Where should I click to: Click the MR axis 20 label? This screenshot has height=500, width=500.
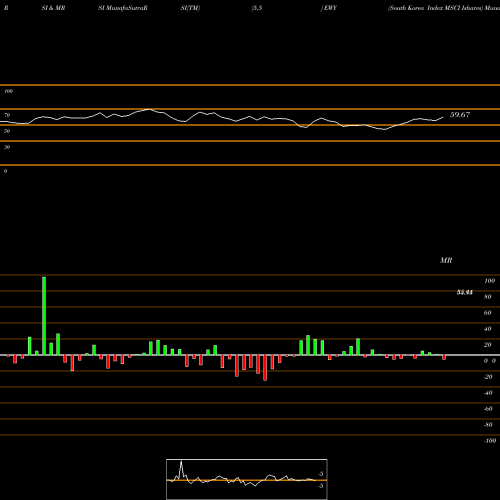coord(488,345)
